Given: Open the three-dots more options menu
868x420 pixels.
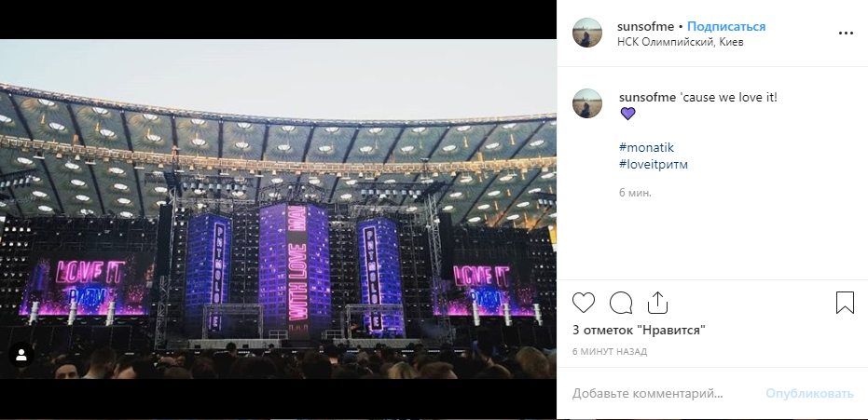Looking at the screenshot, I should (x=846, y=33).
